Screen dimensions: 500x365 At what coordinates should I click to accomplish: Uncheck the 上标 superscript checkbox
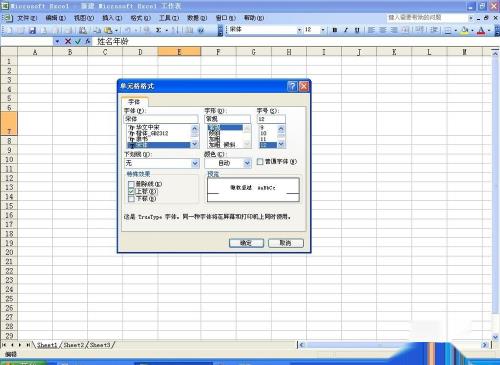(x=131, y=191)
